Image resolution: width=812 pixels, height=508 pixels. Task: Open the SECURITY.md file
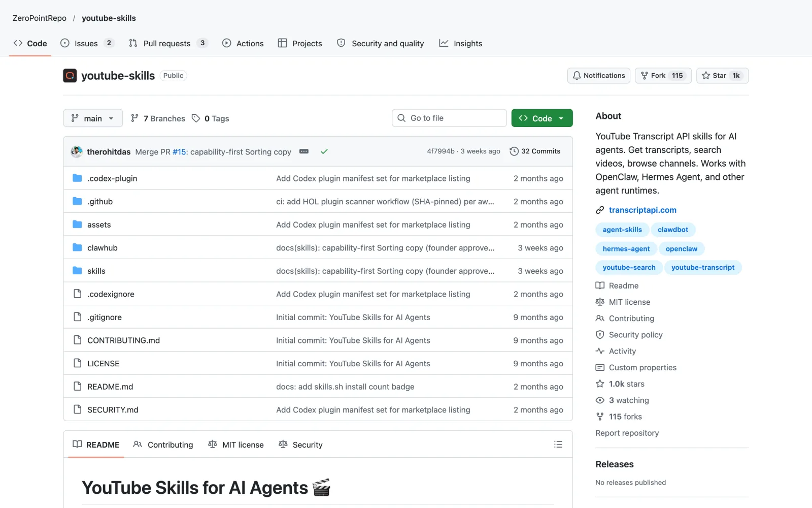(x=113, y=410)
